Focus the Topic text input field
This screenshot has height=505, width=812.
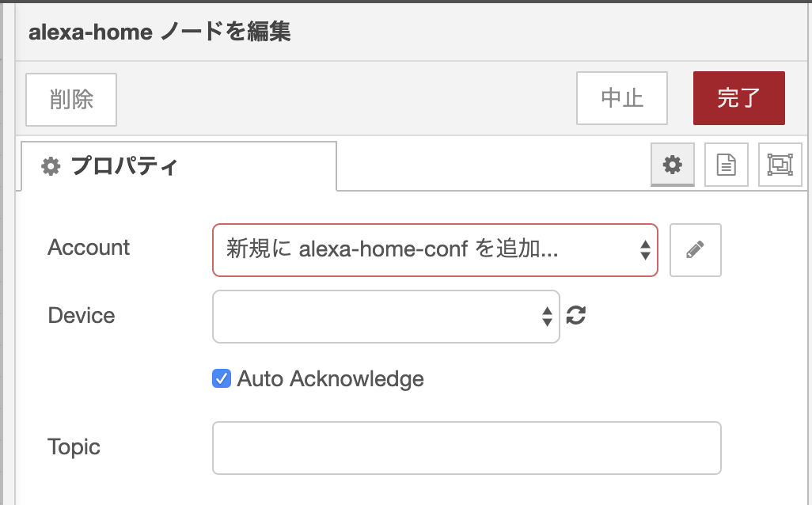pyautogui.click(x=466, y=448)
